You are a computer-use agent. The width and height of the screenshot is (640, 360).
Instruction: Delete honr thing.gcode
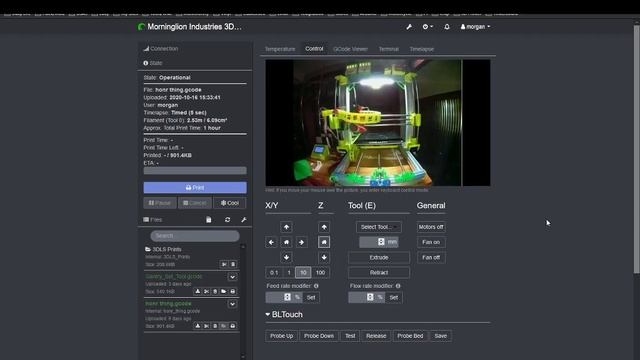point(215,326)
